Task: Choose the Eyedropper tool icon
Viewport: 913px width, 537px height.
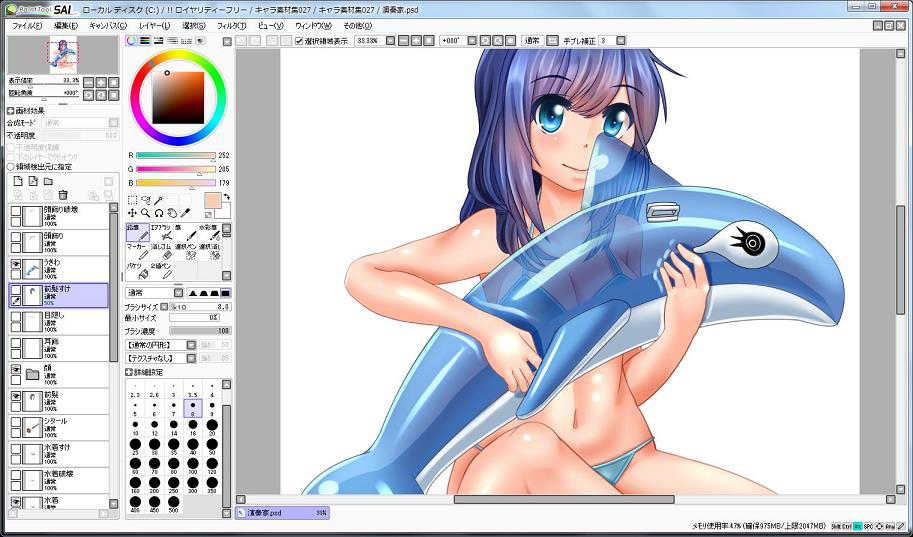Action: click(x=186, y=213)
